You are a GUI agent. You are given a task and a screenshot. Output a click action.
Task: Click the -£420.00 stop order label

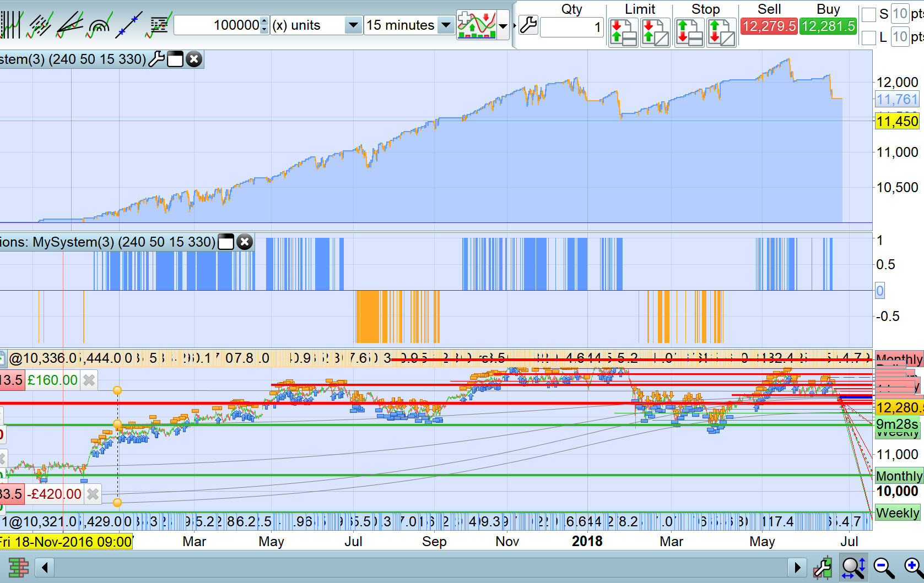click(x=54, y=494)
